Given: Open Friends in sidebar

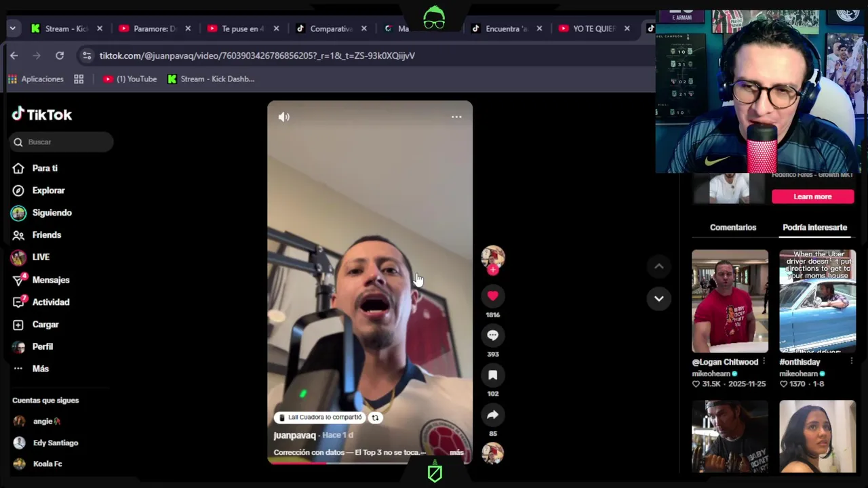Looking at the screenshot, I should click(x=46, y=235).
